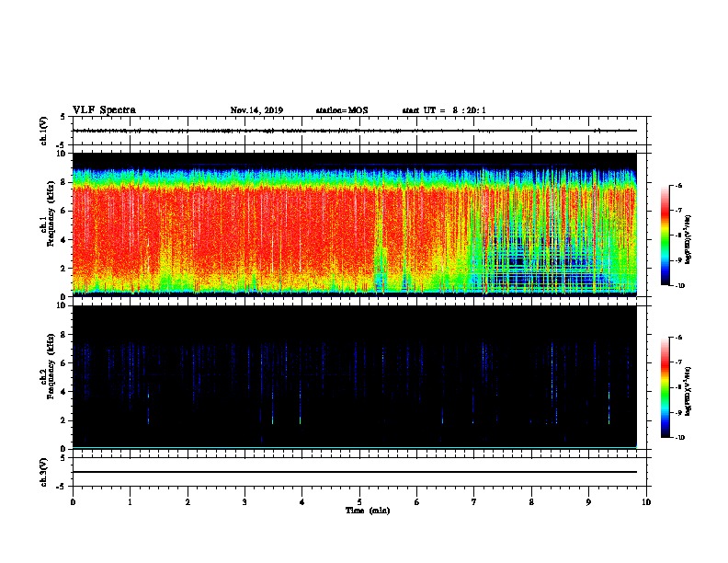Screen dimensions: 728x563
Task: Click the ch.3 voltage waveform line
Action: click(355, 472)
